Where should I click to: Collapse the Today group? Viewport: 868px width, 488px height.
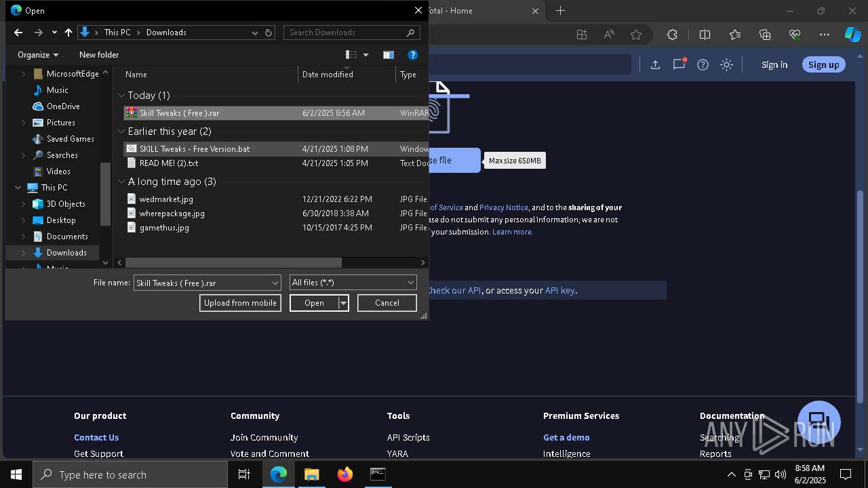click(x=122, y=96)
